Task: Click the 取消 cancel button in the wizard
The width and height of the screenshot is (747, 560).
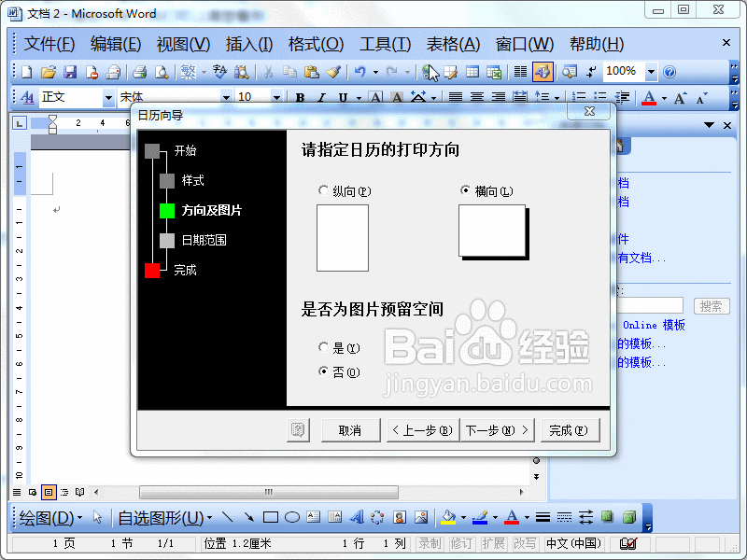Action: (x=351, y=430)
